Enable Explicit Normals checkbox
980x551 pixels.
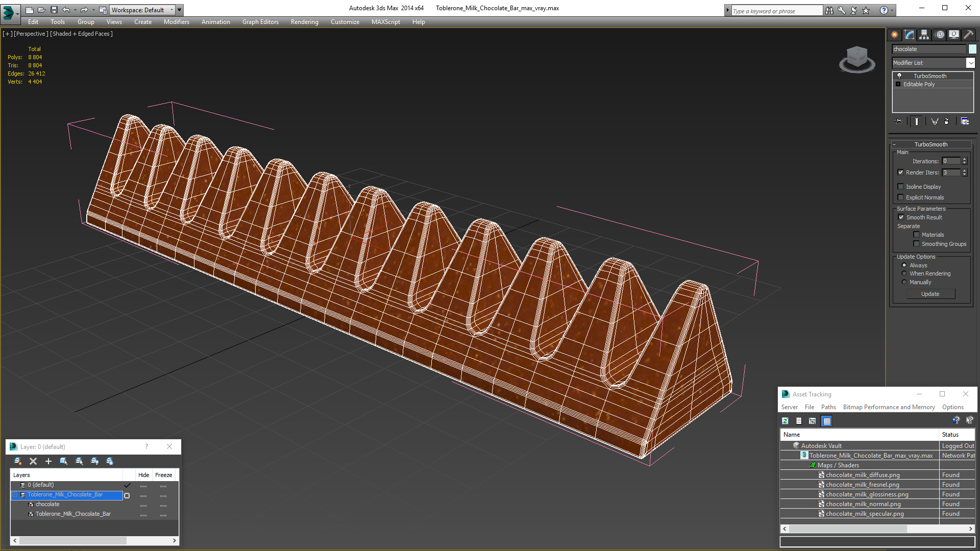point(901,197)
